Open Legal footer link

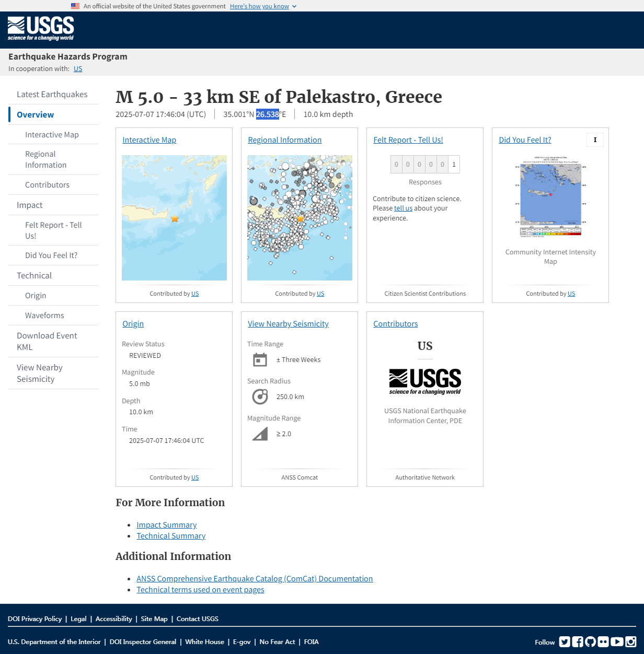click(x=78, y=619)
